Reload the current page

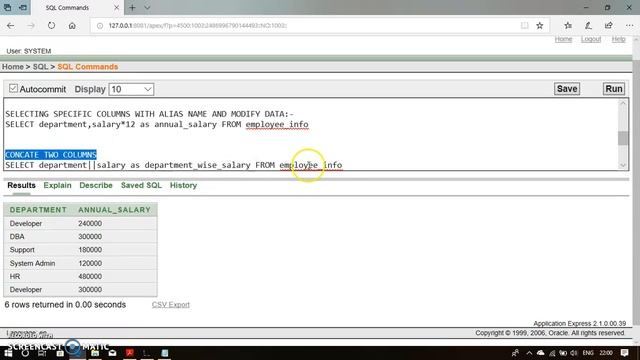[51, 25]
